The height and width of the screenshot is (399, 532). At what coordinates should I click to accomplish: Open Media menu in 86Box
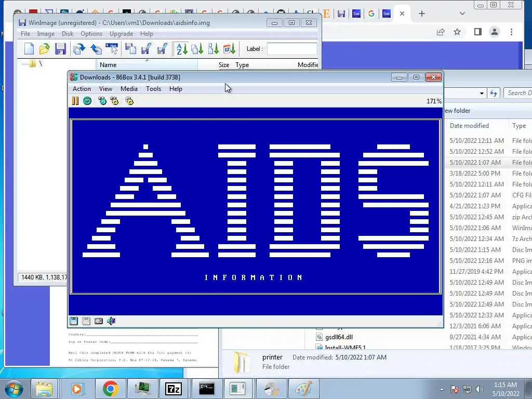(129, 88)
